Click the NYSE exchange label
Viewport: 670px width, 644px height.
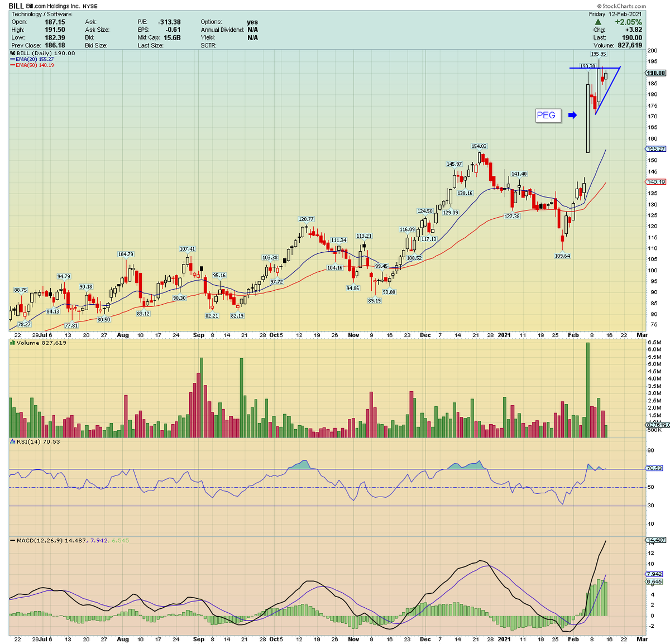[89, 6]
